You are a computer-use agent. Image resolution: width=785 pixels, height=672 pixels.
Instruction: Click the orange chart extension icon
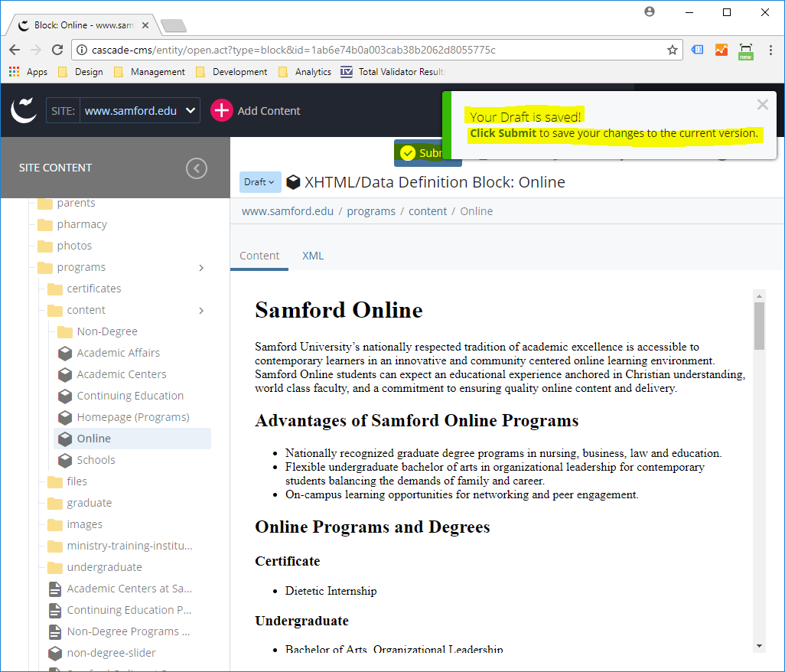(721, 50)
